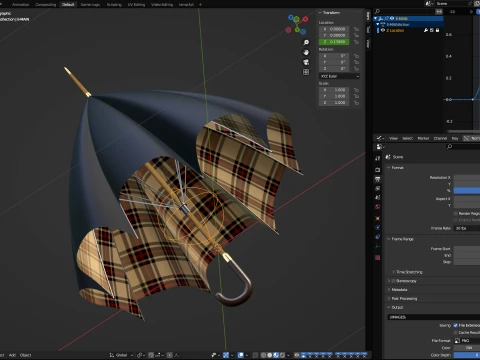Screen dimensions: 480x360
Task: Click the snap magnet icon in viewport header
Action: [151, 355]
